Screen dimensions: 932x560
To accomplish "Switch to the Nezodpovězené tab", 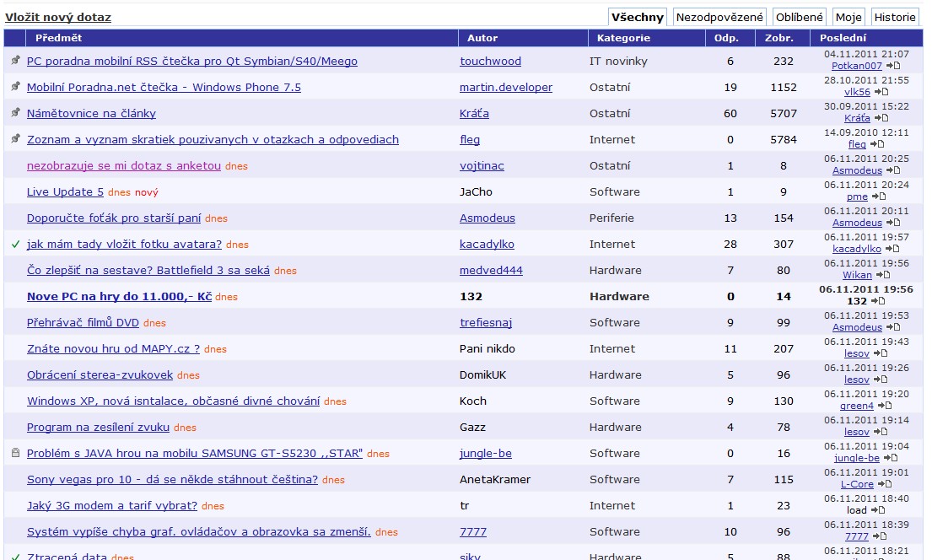I will point(719,17).
